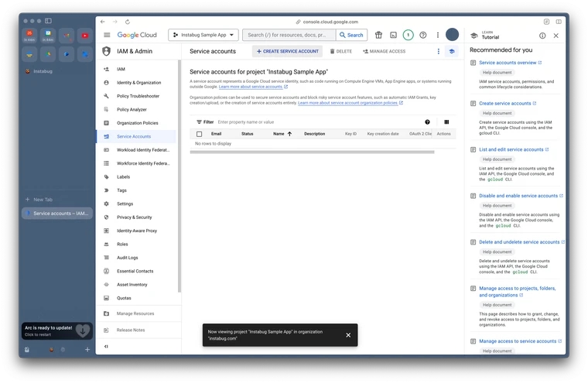This screenshot has width=588, height=383.
Task: Open the column display options icon
Action: pyautogui.click(x=446, y=121)
